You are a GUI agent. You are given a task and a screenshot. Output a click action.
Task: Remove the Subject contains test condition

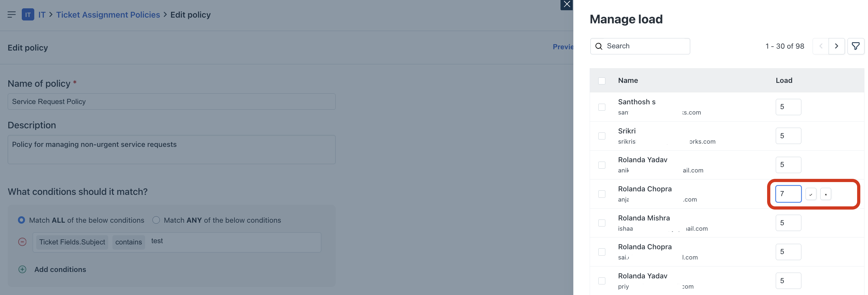pos(22,242)
